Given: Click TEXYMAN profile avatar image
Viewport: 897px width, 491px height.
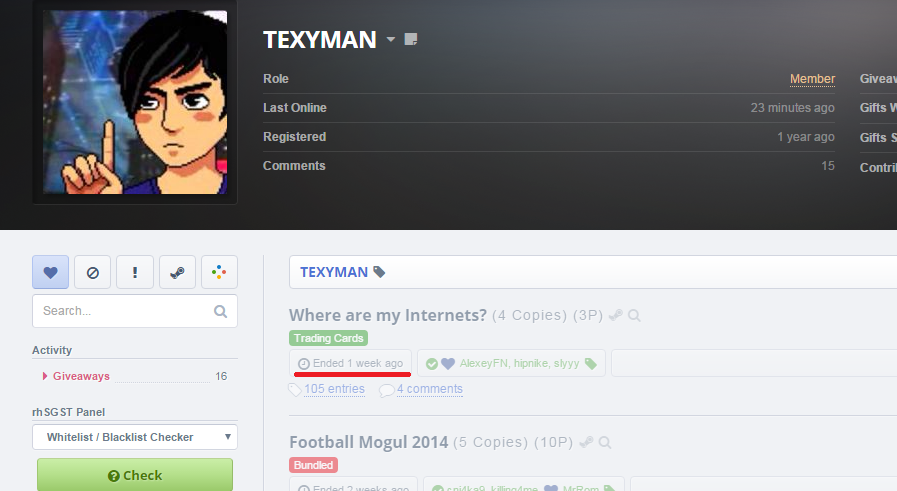Looking at the screenshot, I should 135,102.
